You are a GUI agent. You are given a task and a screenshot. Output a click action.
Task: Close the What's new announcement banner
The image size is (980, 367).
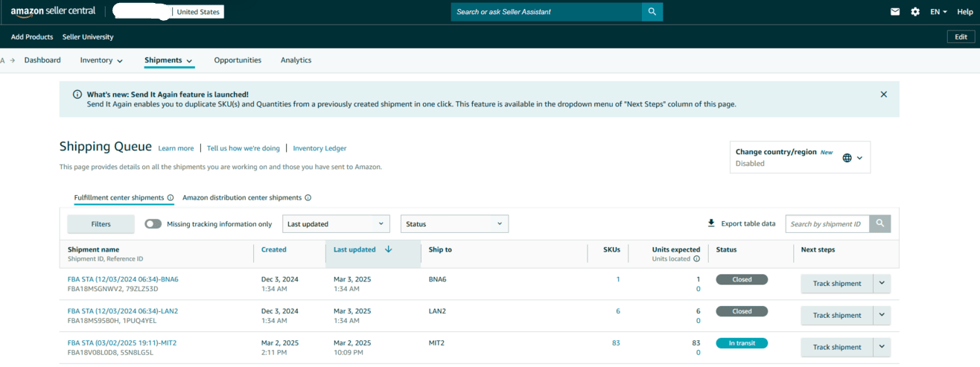point(883,95)
